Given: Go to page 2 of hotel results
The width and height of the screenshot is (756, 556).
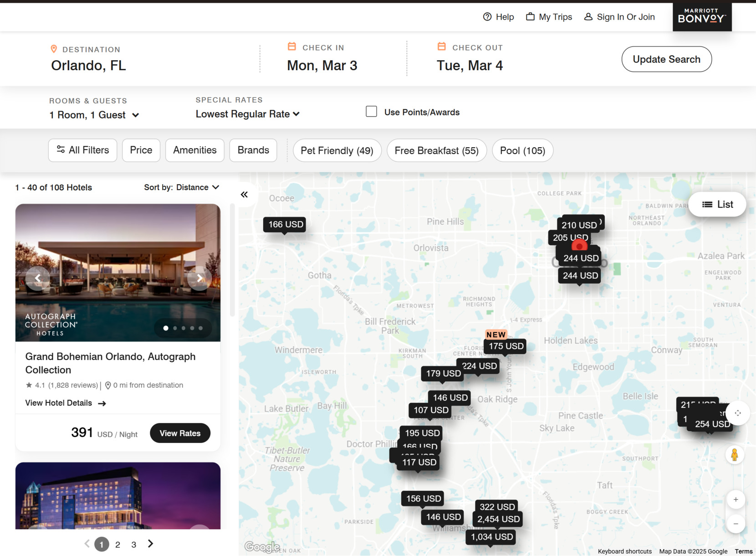Looking at the screenshot, I should point(117,544).
